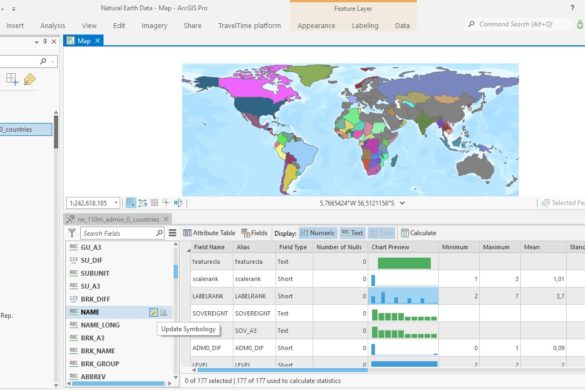Open the quick access toolbar customize arrow

[14, 8]
